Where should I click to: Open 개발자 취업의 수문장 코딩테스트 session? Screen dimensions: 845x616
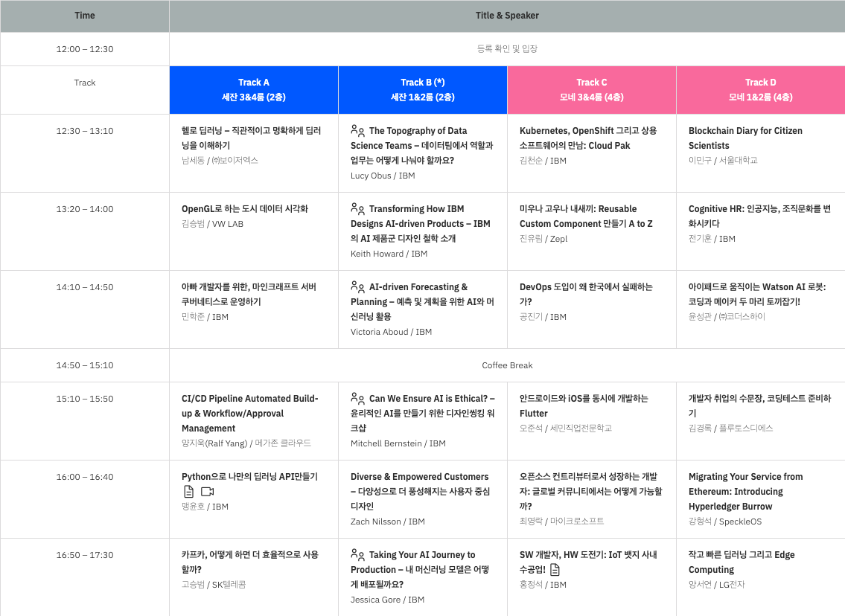(x=760, y=405)
